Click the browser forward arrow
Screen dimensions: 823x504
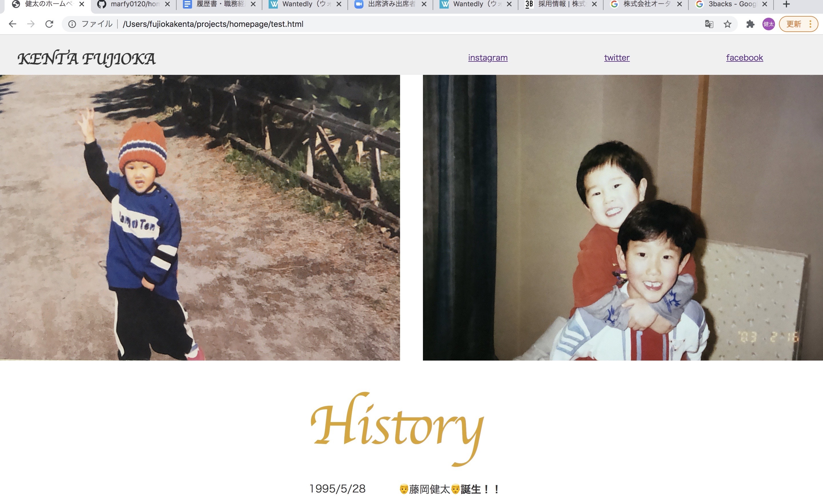31,24
